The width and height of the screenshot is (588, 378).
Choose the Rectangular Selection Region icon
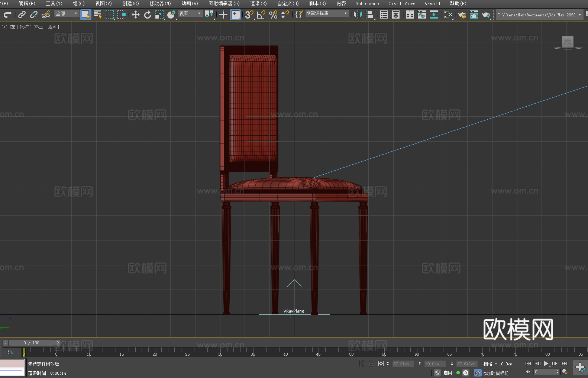coord(110,14)
